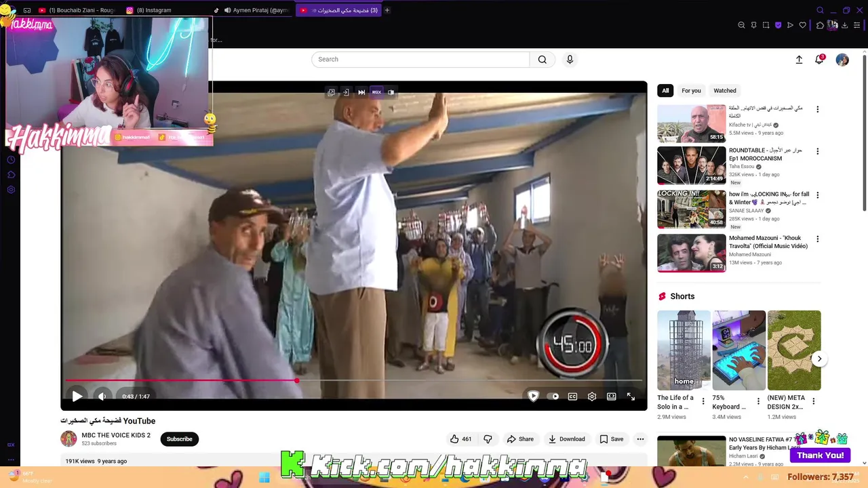Viewport: 868px width, 488px height.
Task: Seek ahead on the unplayed progress bar
Action: (x=469, y=380)
